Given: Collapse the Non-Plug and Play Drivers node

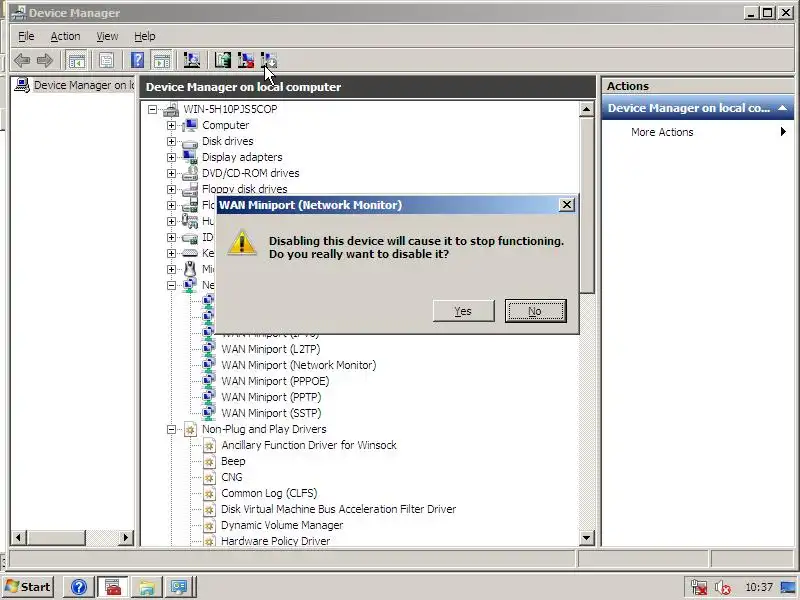Looking at the screenshot, I should 171,430.
